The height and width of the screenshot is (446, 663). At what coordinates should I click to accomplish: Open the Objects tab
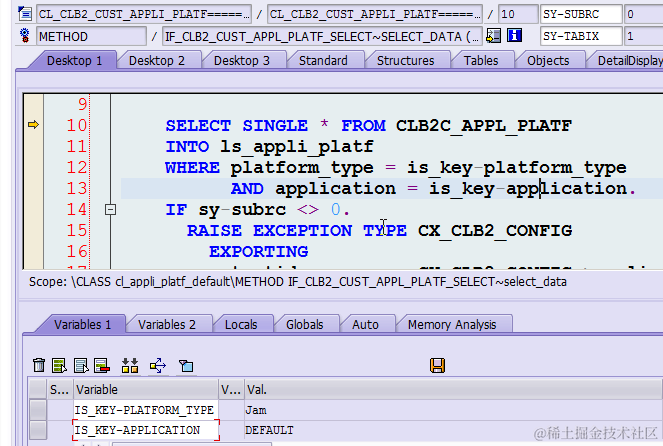point(548,60)
